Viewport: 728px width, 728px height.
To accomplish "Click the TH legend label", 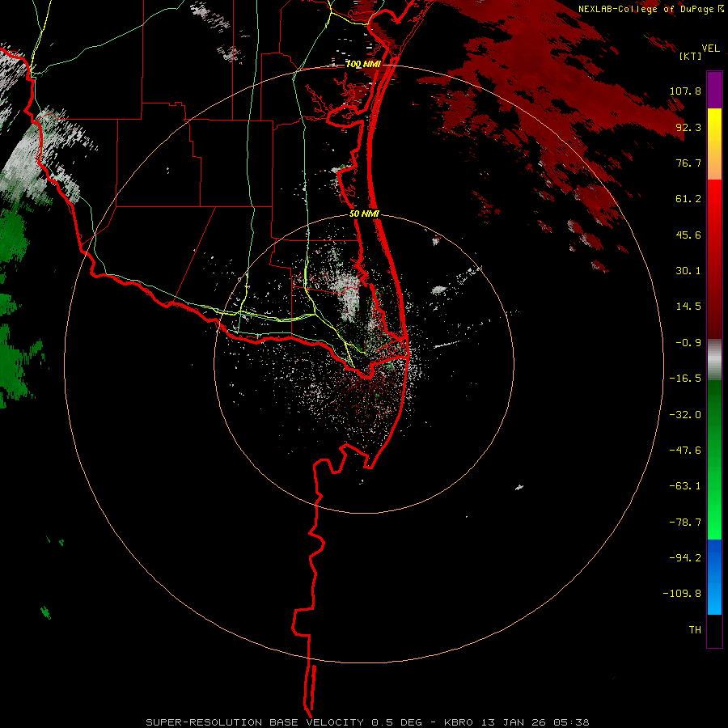I will tap(695, 630).
